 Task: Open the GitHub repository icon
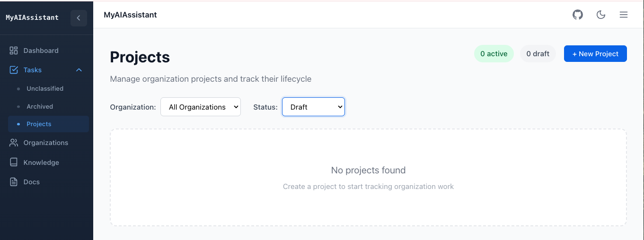click(578, 15)
